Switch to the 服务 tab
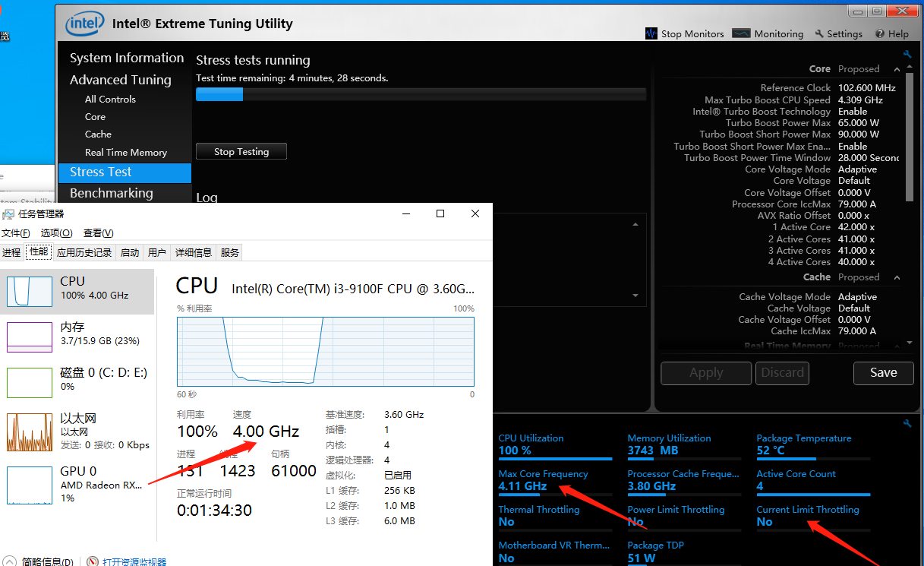924x566 pixels. click(x=230, y=252)
